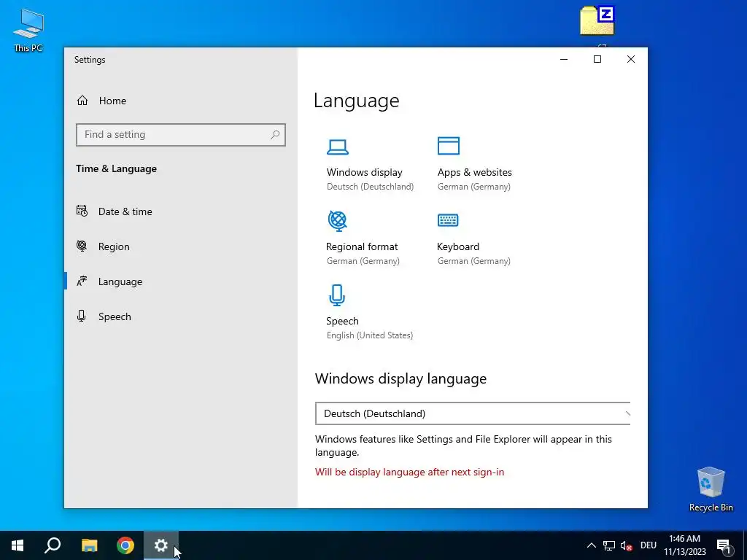Click the Windows display tile label
The height and width of the screenshot is (560, 747).
pos(365,172)
